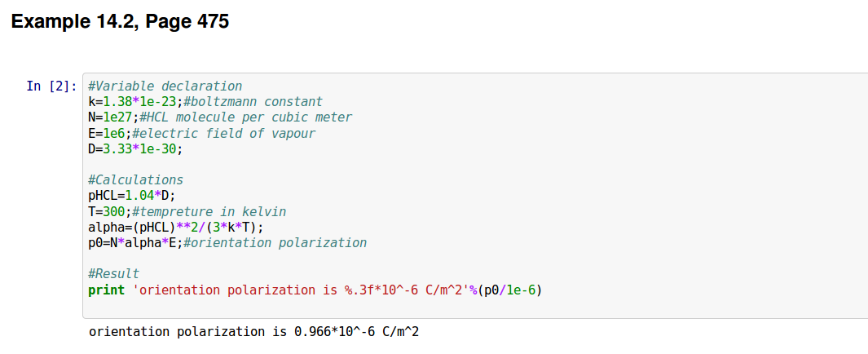Click the In [2] cell prompt

pyautogui.click(x=51, y=86)
